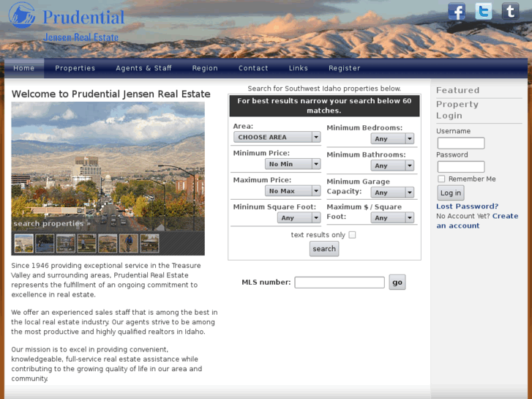Click into the Password field
Viewport: 532px width, 399px height.
click(x=461, y=167)
